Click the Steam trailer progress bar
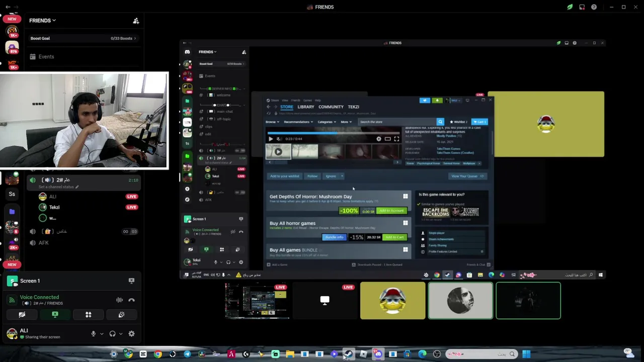The height and width of the screenshot is (362, 644). pos(333,133)
